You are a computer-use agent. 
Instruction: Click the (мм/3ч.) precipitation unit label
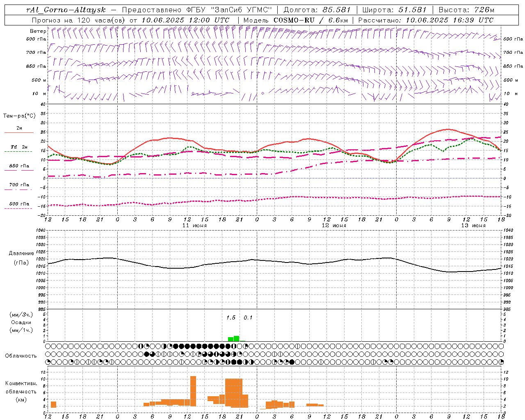click(21, 315)
